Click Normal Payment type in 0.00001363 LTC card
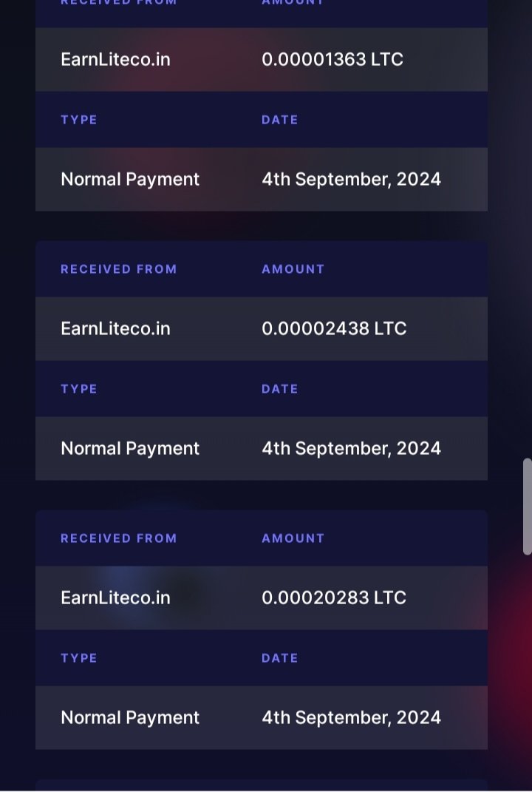 click(x=130, y=180)
